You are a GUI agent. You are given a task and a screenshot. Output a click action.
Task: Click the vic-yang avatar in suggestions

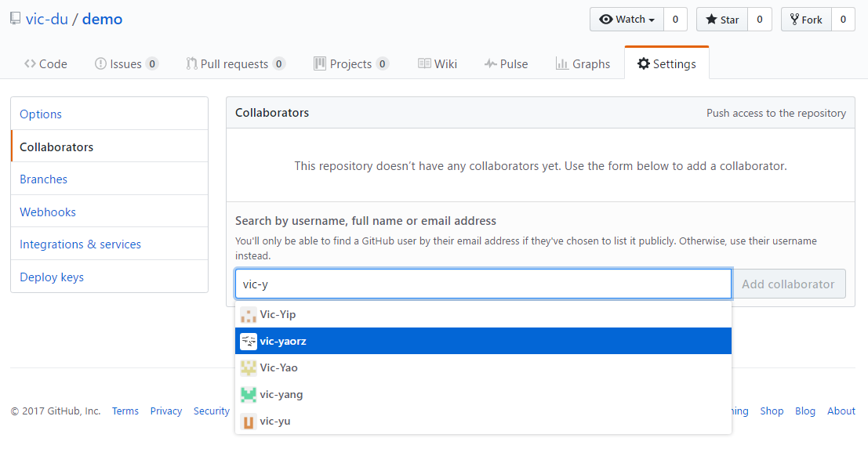click(x=249, y=395)
